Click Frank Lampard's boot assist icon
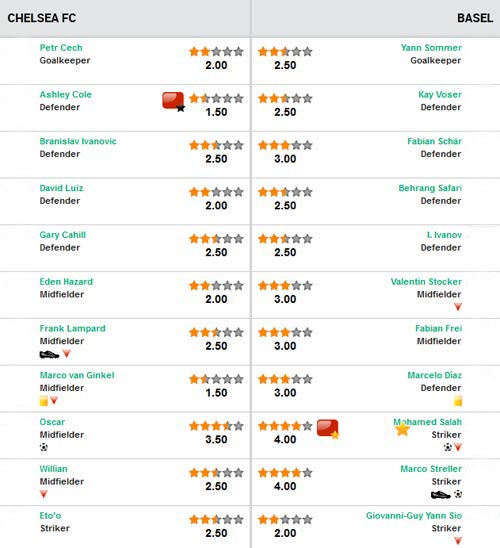500x548 pixels. 49,354
